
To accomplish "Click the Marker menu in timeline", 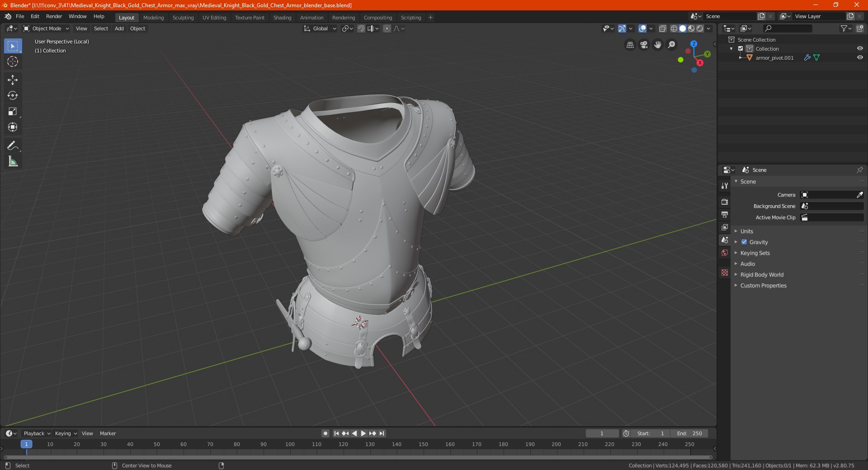I will click(x=108, y=433).
